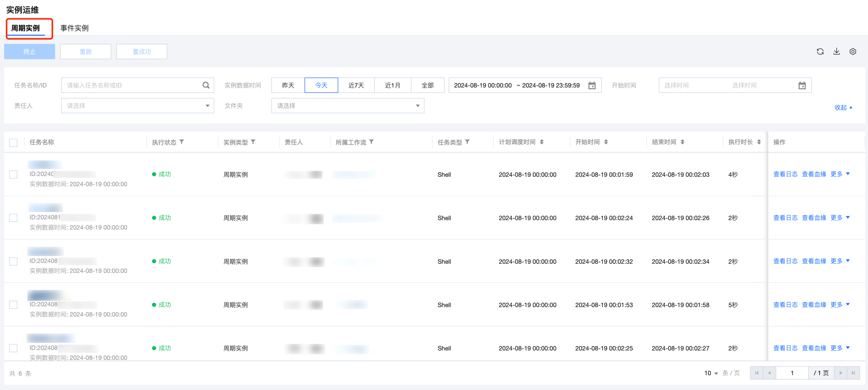Screen dimensions: 868x390
Task: Click 查看日志 link in second row
Action: pos(785,218)
